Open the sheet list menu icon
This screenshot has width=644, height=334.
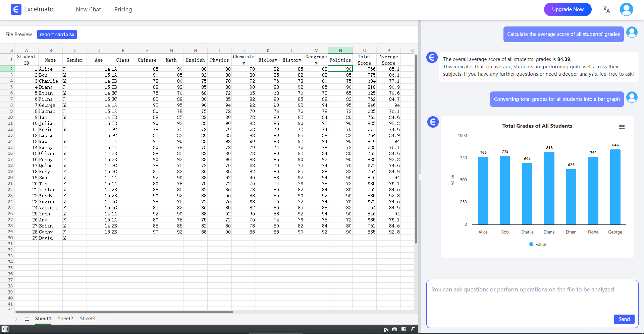27,319
